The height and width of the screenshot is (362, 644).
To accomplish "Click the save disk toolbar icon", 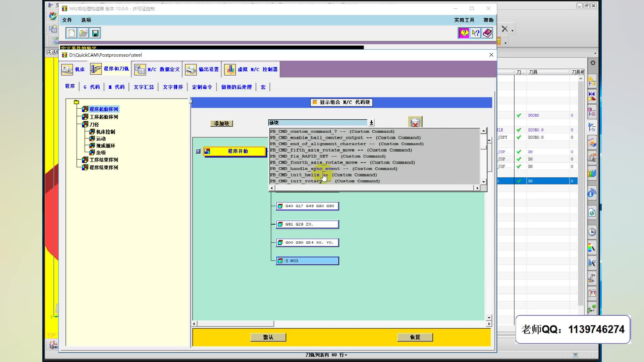I will tap(95, 33).
